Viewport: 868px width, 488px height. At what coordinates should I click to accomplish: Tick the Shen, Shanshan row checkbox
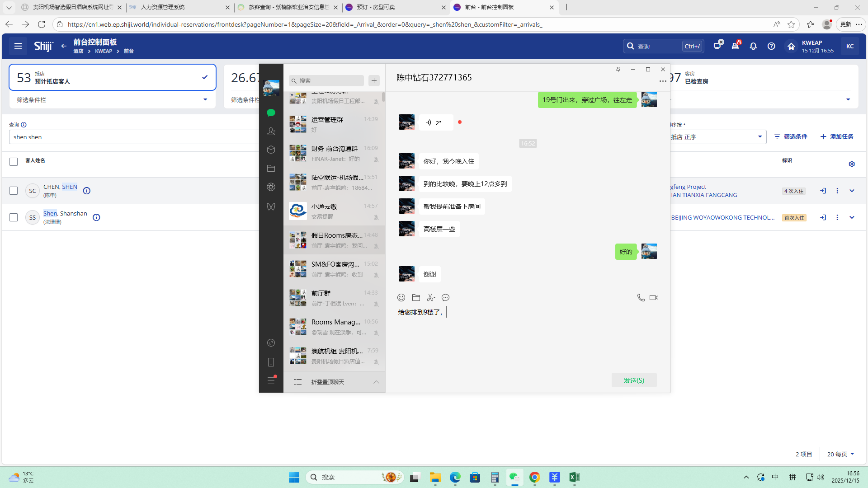point(14,217)
